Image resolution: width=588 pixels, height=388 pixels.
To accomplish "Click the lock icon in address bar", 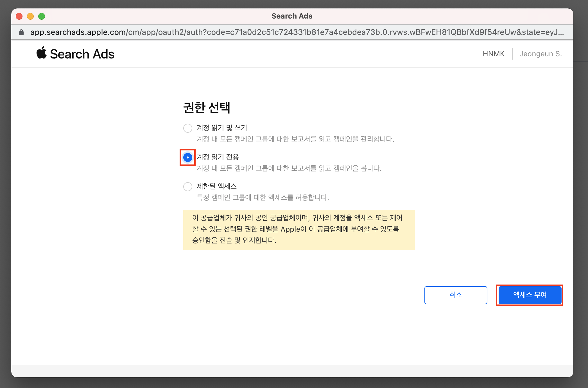I will click(x=21, y=32).
